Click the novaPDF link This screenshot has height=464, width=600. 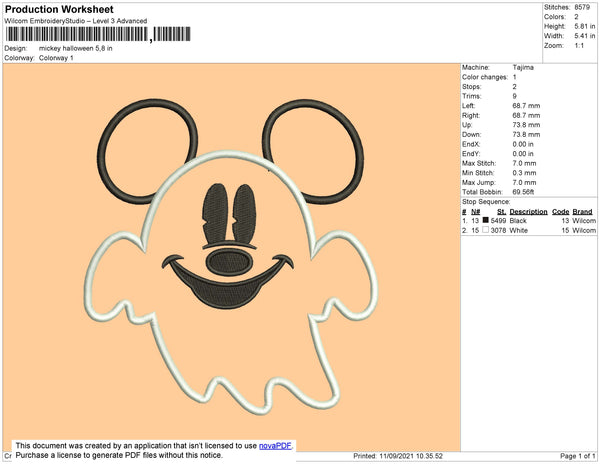pos(275,446)
